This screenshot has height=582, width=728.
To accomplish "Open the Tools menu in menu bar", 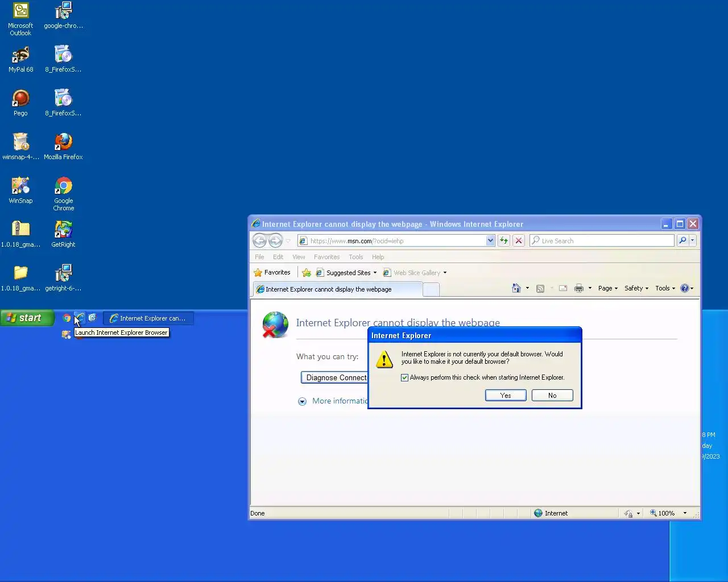I will point(356,257).
